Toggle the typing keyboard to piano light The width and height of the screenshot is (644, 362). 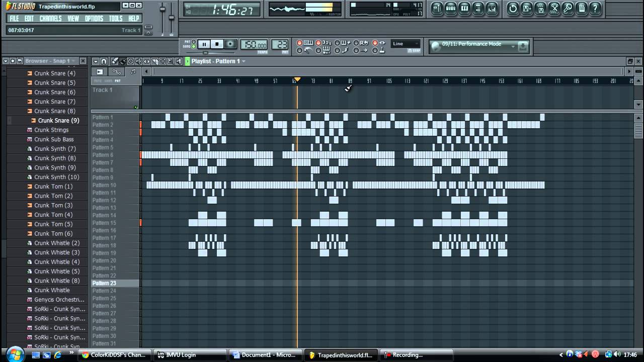[x=299, y=43]
